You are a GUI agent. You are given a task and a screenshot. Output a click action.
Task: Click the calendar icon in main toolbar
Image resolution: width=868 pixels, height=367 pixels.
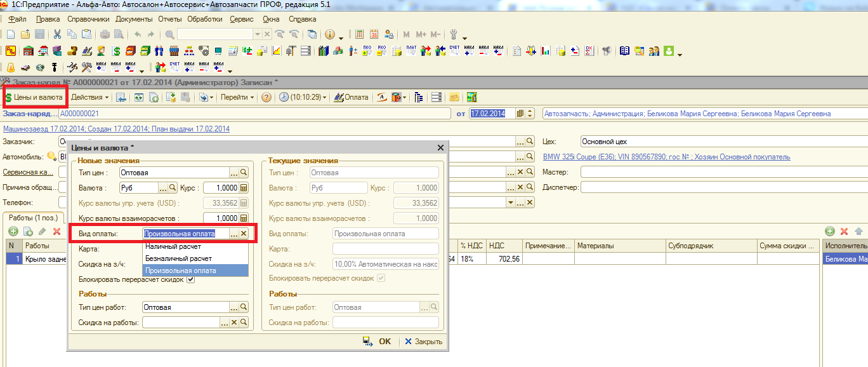coord(374,34)
